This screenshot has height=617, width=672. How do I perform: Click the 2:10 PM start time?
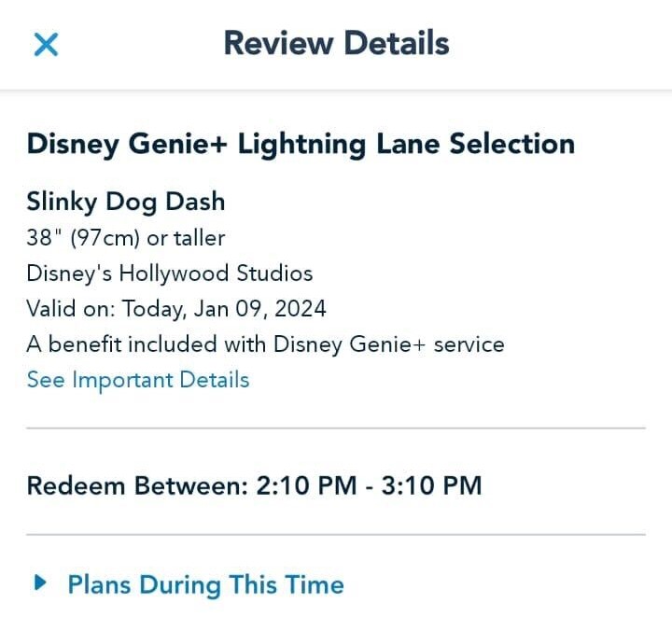point(312,486)
